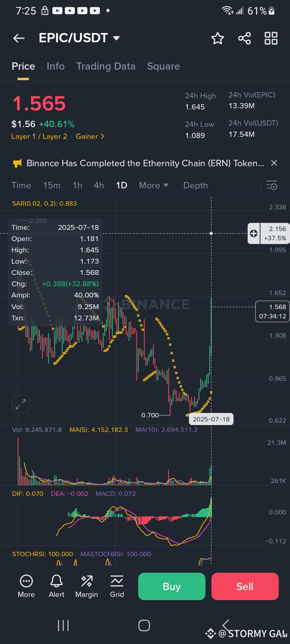Select the 4h timeframe
The image size is (290, 644).
click(99, 186)
